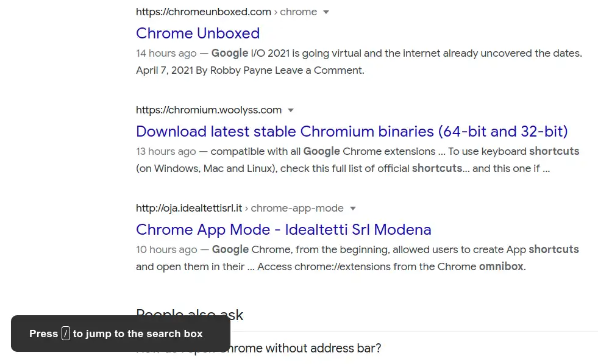Open the options dropdown for chromium.woolyss.com result
This screenshot has height=364, width=598.
[x=291, y=110]
